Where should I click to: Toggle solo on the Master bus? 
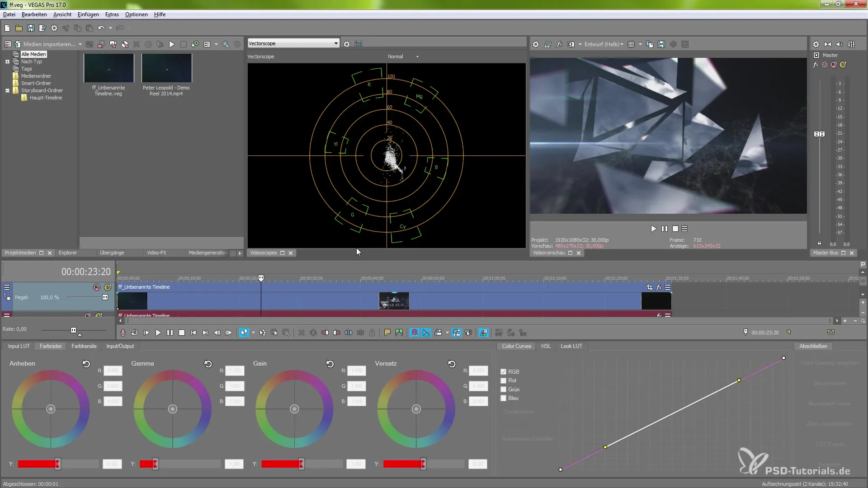[843, 65]
